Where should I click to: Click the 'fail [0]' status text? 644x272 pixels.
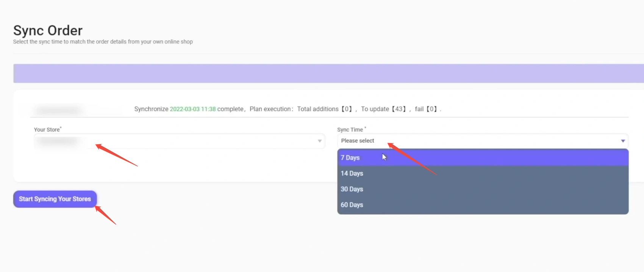427,109
